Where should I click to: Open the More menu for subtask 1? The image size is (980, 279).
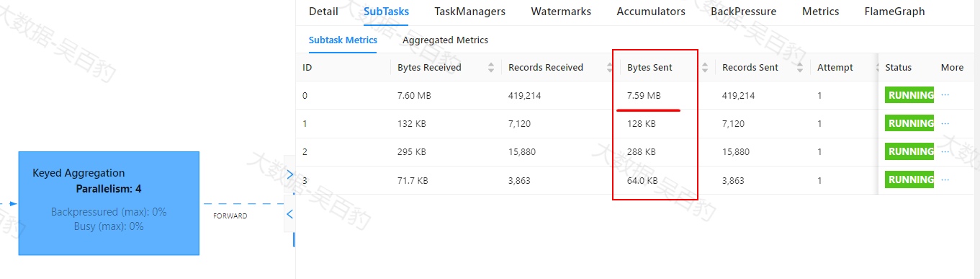945,123
